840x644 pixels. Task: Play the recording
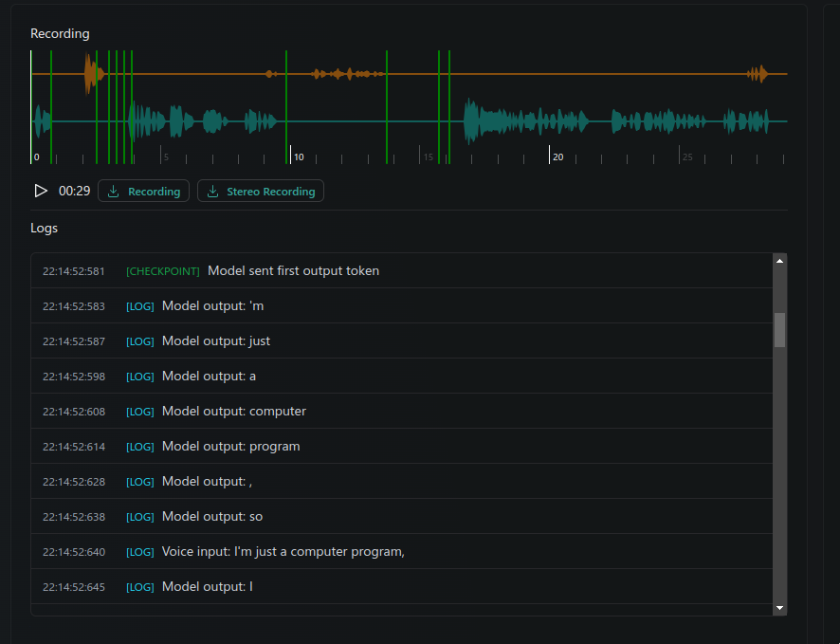(41, 191)
